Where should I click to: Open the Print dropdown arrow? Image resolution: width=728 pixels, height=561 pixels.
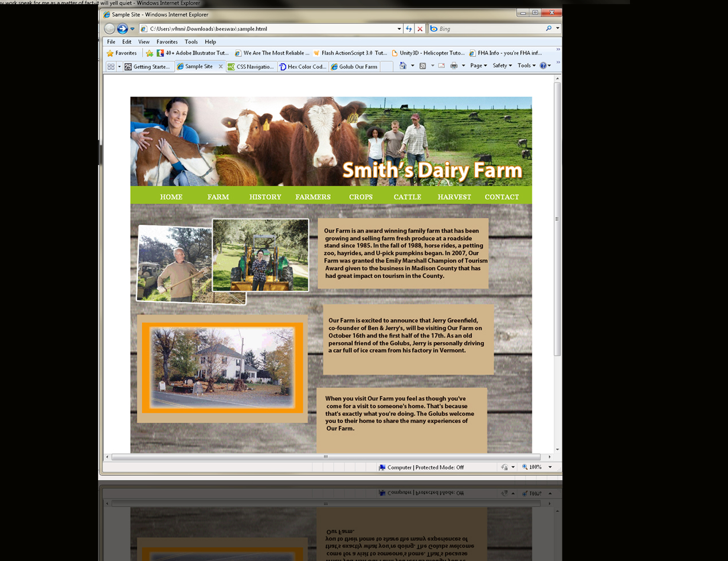pyautogui.click(x=463, y=66)
